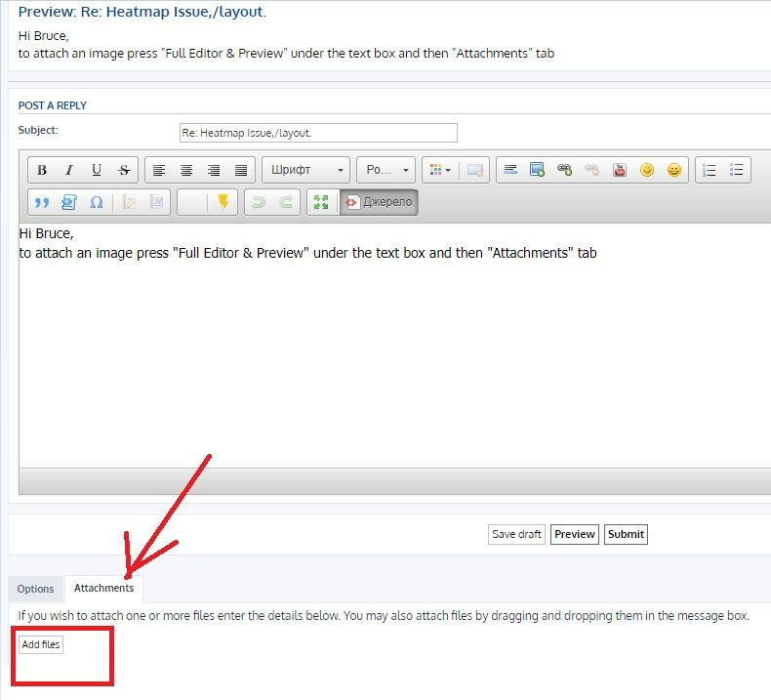Image resolution: width=771 pixels, height=700 pixels.
Task: Justify the text alignment
Action: [x=241, y=170]
